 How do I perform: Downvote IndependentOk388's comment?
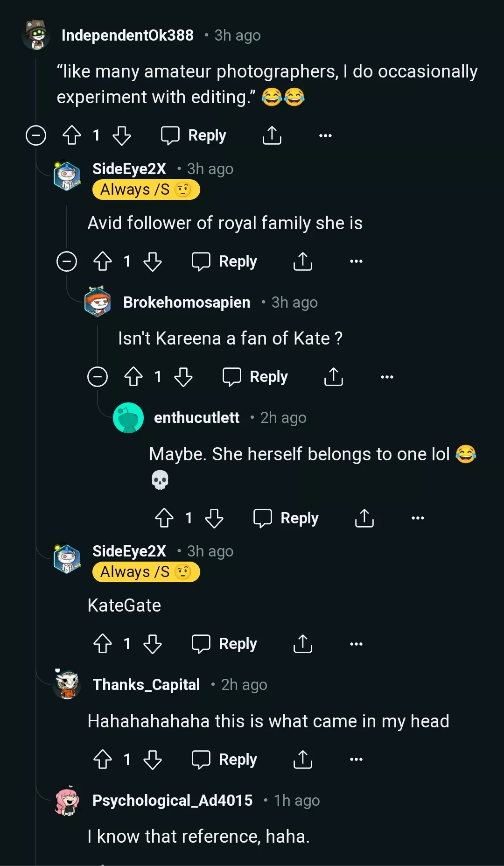(x=122, y=135)
